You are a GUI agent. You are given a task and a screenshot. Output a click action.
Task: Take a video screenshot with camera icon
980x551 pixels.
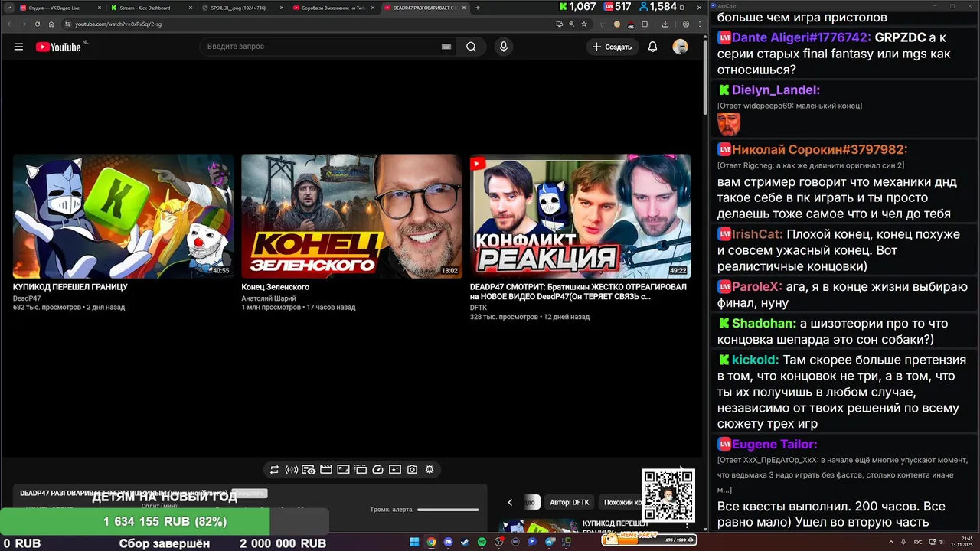412,470
